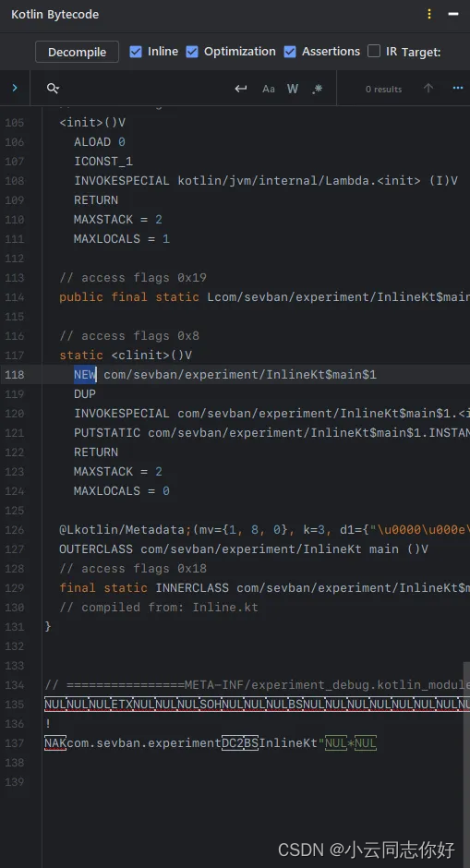Toggle Match Case option
Viewport: 470px width, 868px height.
point(269,89)
